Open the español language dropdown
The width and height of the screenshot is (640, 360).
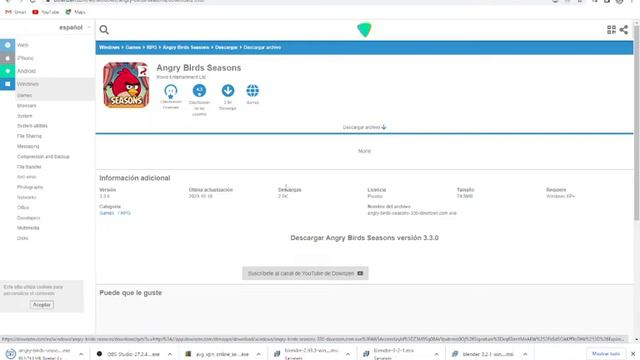tap(75, 27)
